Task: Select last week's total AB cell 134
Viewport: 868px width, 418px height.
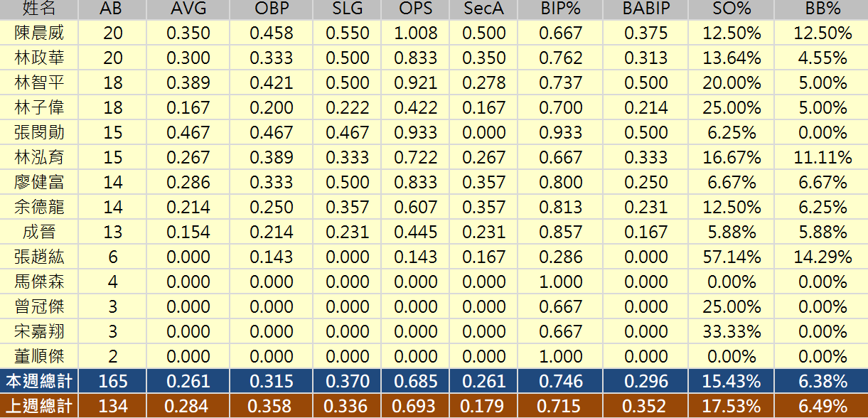Action: [x=112, y=406]
